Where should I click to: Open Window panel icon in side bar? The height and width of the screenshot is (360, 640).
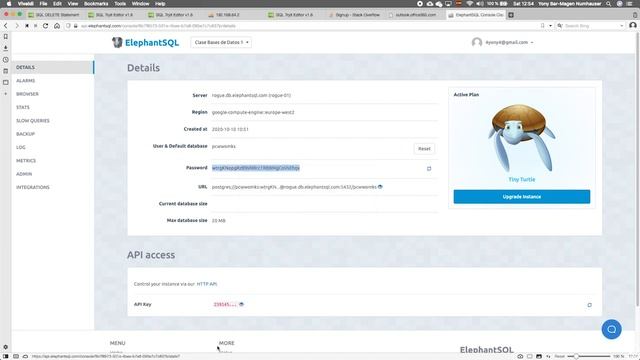point(6,82)
